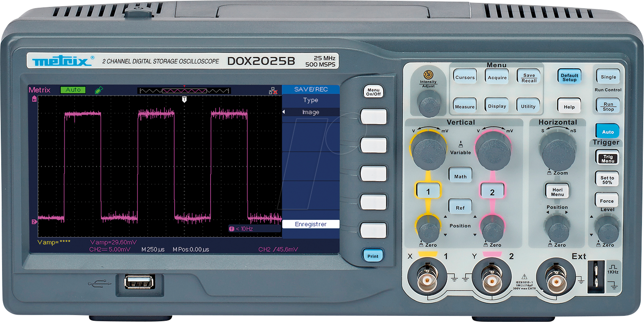The width and height of the screenshot is (644, 322).
Task: Click the fourth blank softkey
Action: [x=373, y=202]
